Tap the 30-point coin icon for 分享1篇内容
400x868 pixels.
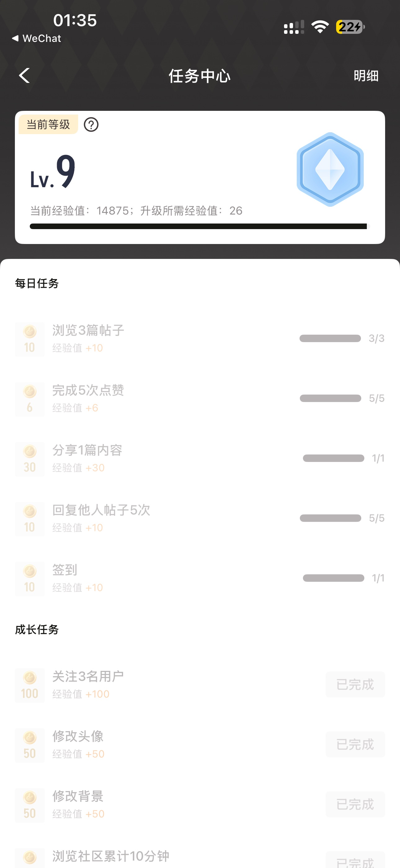point(30,459)
